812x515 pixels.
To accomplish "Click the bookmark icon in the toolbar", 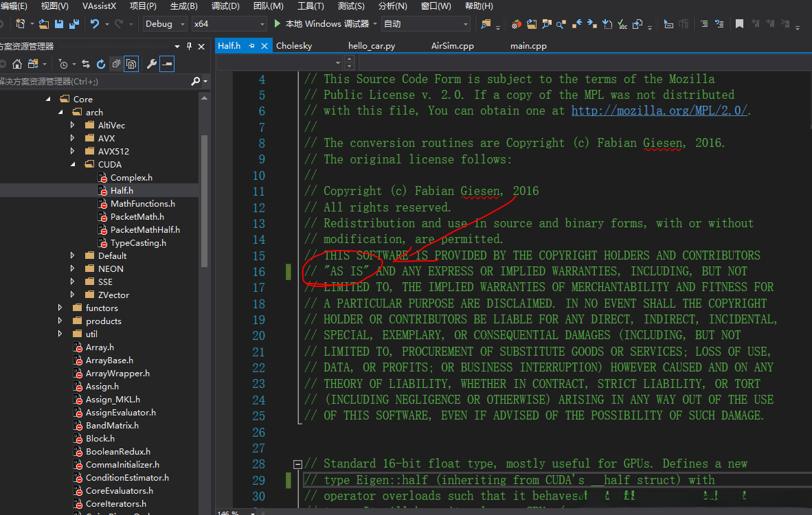I will click(739, 24).
